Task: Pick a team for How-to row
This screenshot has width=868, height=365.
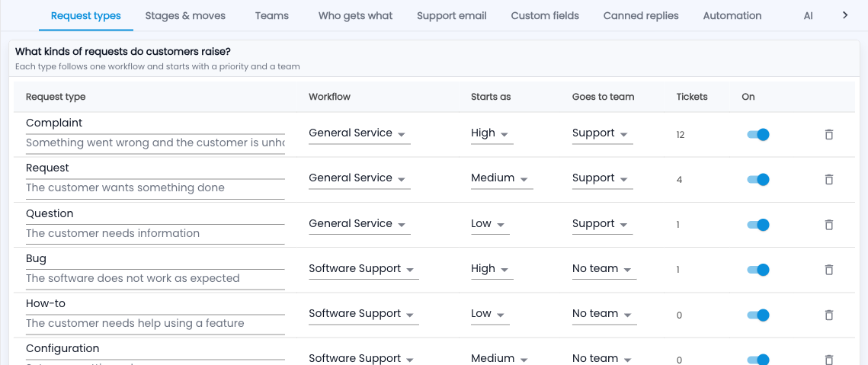Action: point(604,313)
